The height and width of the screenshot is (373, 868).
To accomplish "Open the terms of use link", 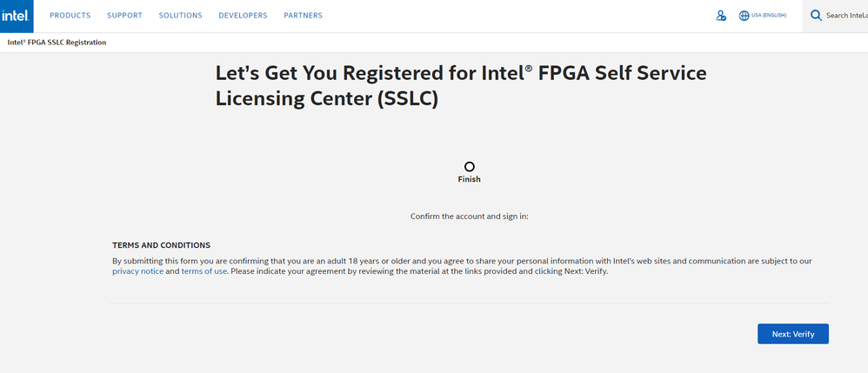I will 204,271.
